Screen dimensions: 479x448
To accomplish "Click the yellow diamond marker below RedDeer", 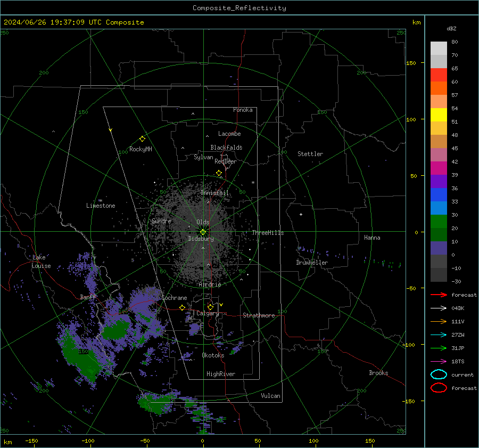I will pos(219,173).
